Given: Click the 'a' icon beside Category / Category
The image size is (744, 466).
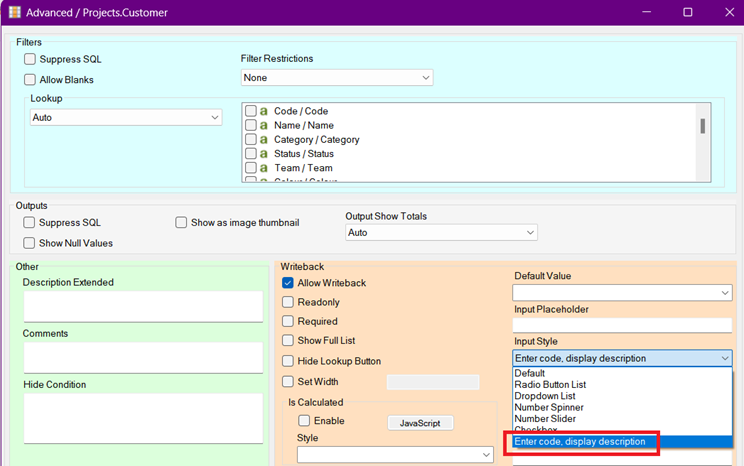Looking at the screenshot, I should pyautogui.click(x=263, y=140).
